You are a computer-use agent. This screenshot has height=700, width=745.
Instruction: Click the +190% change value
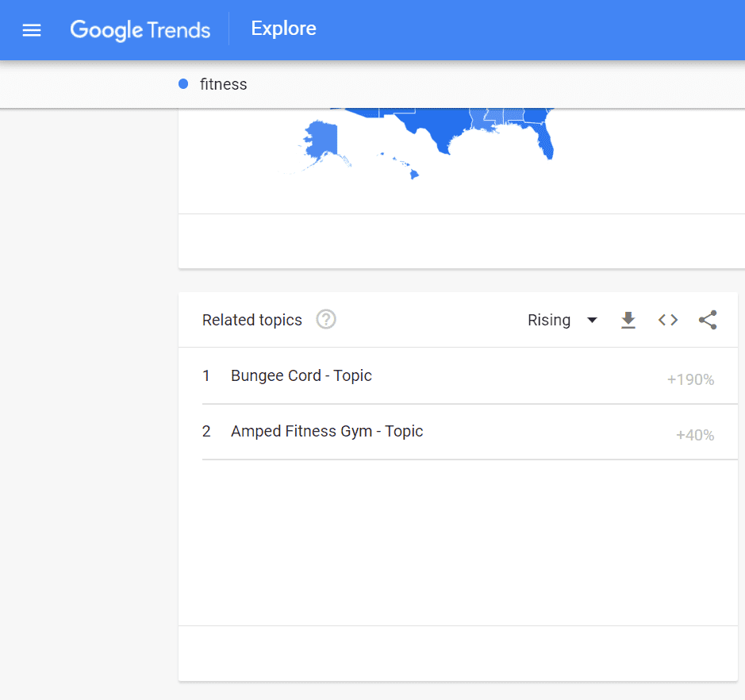(689, 379)
